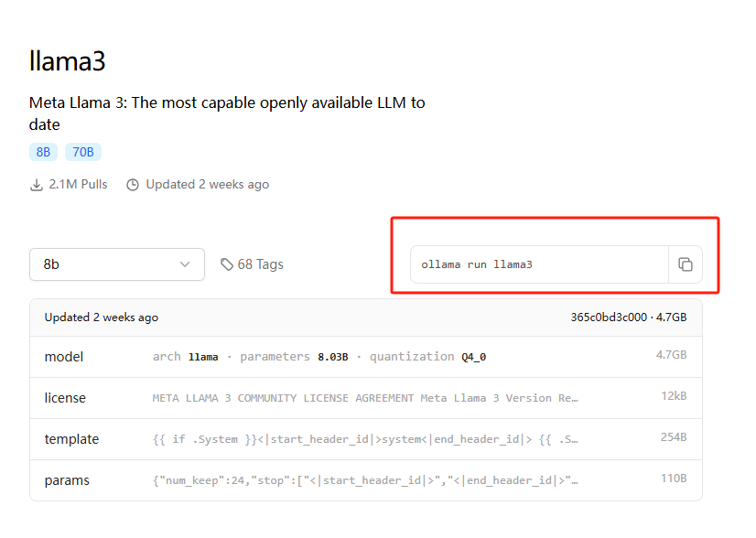Click the llama3 page title

tap(68, 61)
